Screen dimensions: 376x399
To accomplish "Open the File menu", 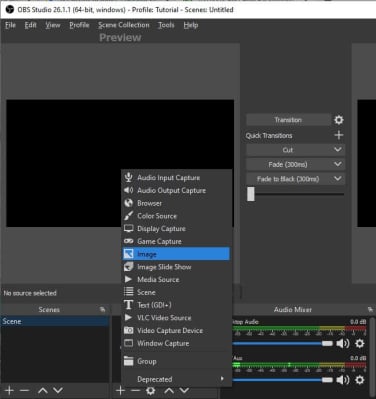I will [x=10, y=25].
